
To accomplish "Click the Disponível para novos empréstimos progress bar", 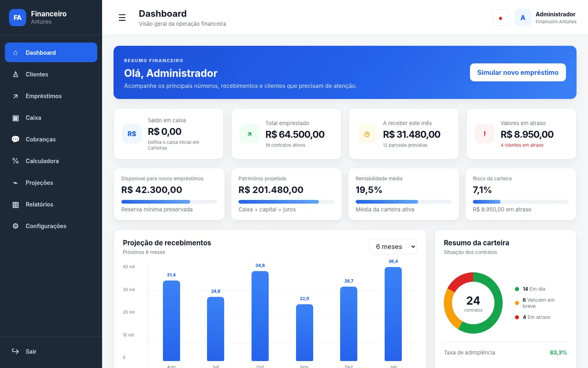I will pos(169,202).
